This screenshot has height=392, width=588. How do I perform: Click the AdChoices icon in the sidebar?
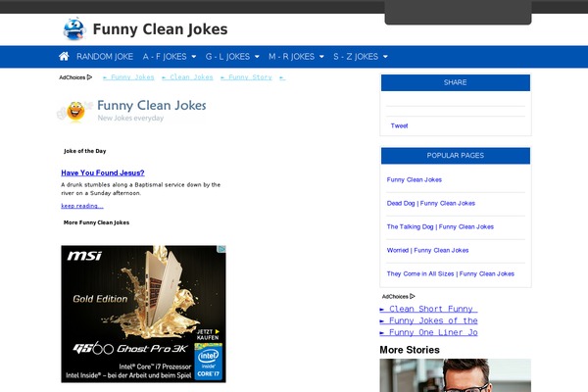point(413,296)
